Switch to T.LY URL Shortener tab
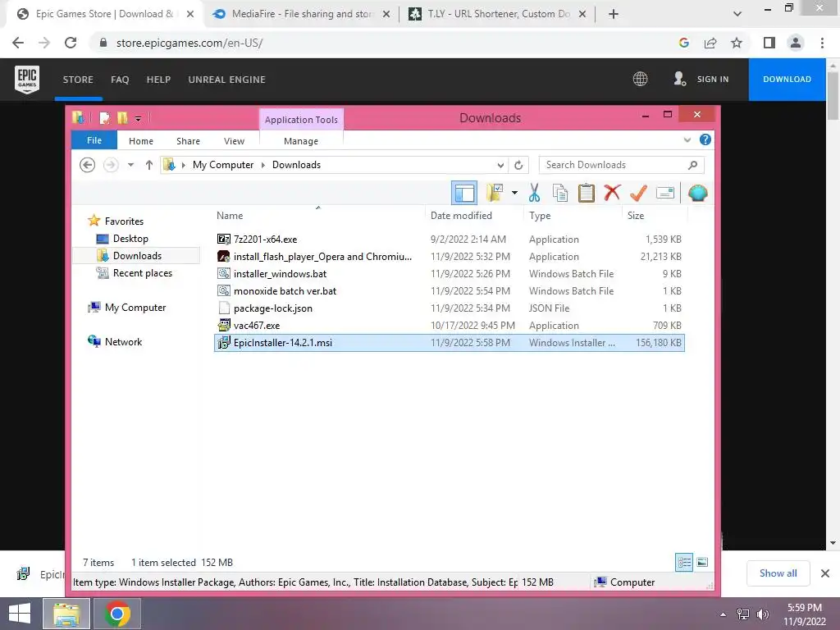Image resolution: width=840 pixels, height=630 pixels. pos(498,14)
